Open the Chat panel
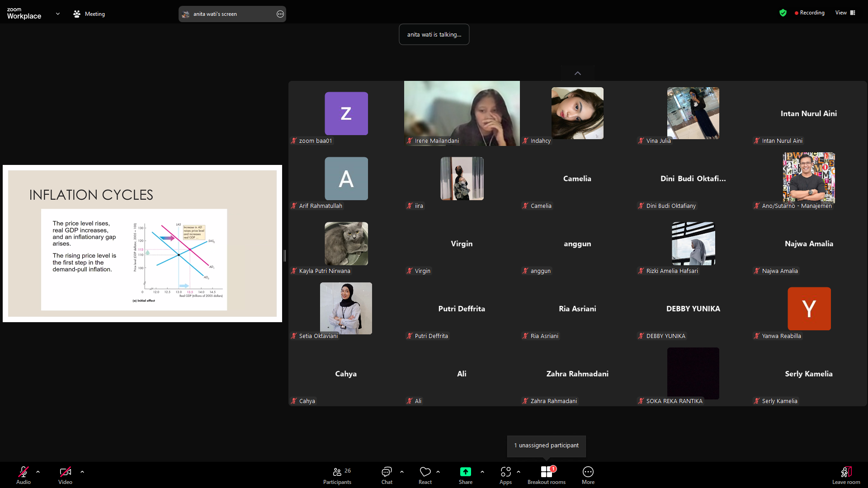Image resolution: width=868 pixels, height=488 pixels. click(387, 475)
